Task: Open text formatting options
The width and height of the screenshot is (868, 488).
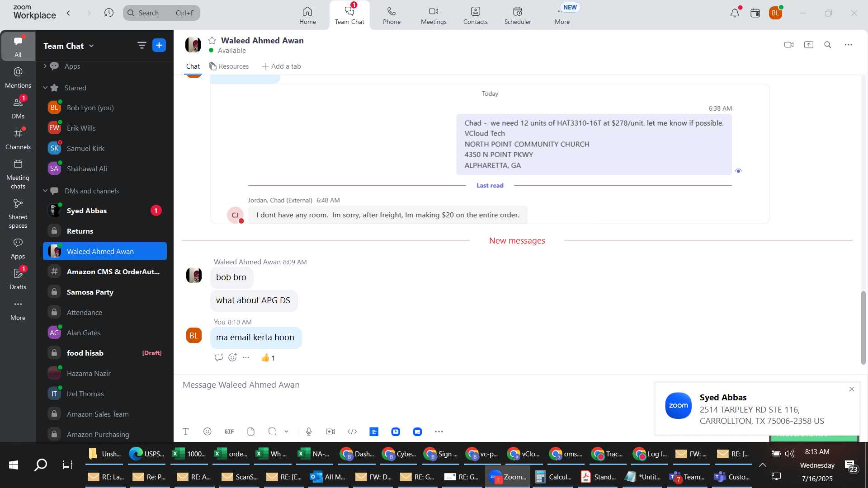Action: click(x=186, y=432)
